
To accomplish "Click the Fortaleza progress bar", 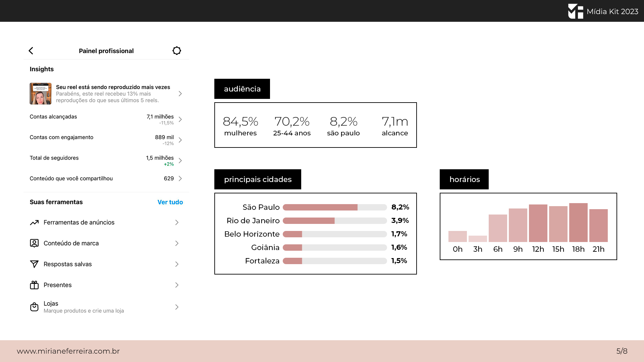I will [x=335, y=261].
